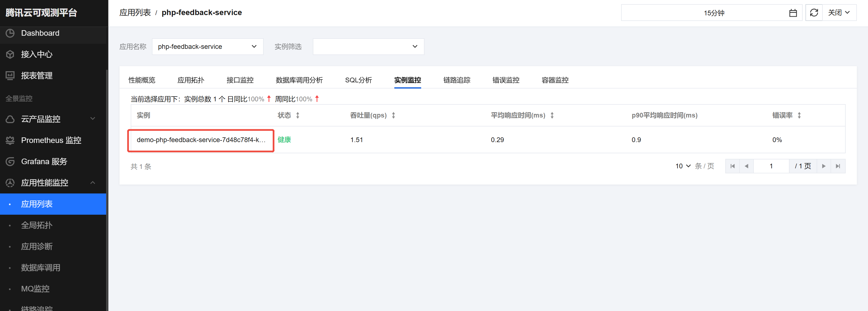Click the 云产品监控 cloud icon
This screenshot has width=868, height=311.
pos(10,119)
